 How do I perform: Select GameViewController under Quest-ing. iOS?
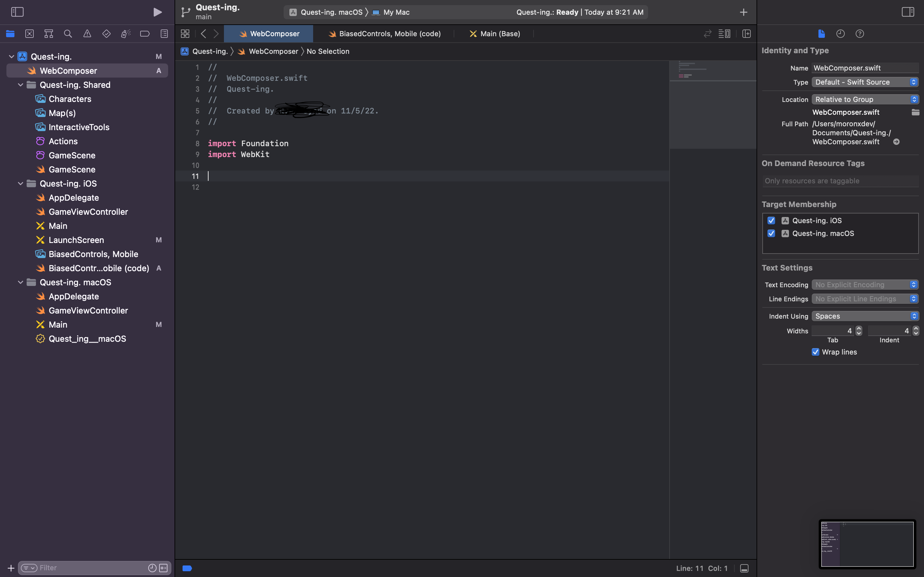coord(88,212)
